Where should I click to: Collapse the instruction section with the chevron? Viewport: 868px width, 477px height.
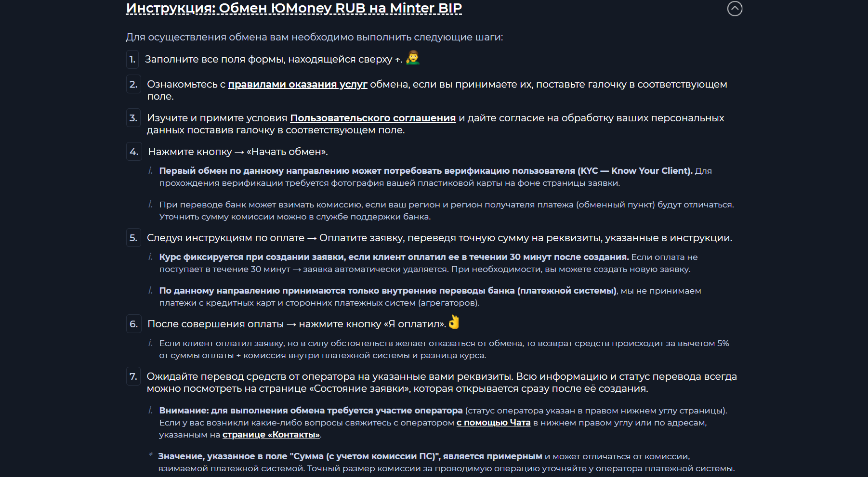735,9
